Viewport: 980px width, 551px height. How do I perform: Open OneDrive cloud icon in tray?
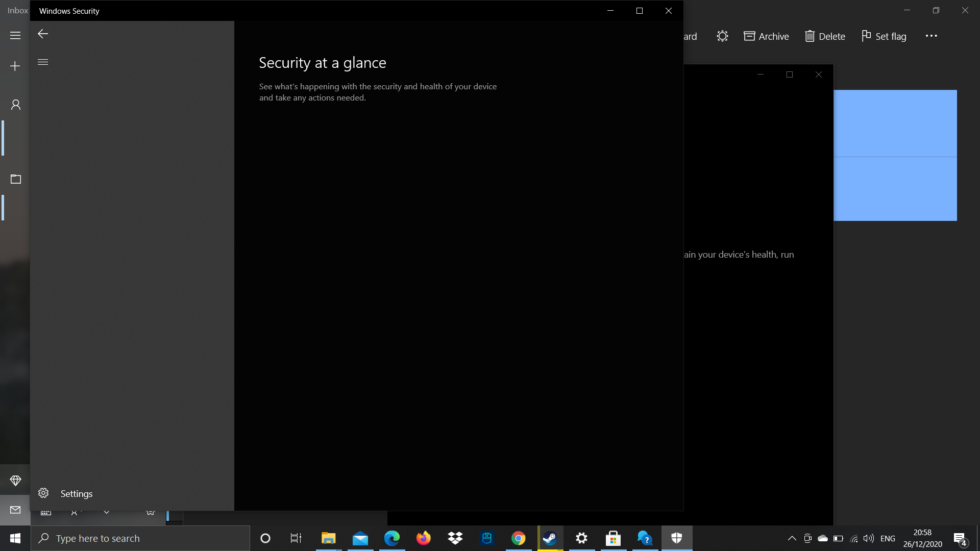[x=823, y=538]
